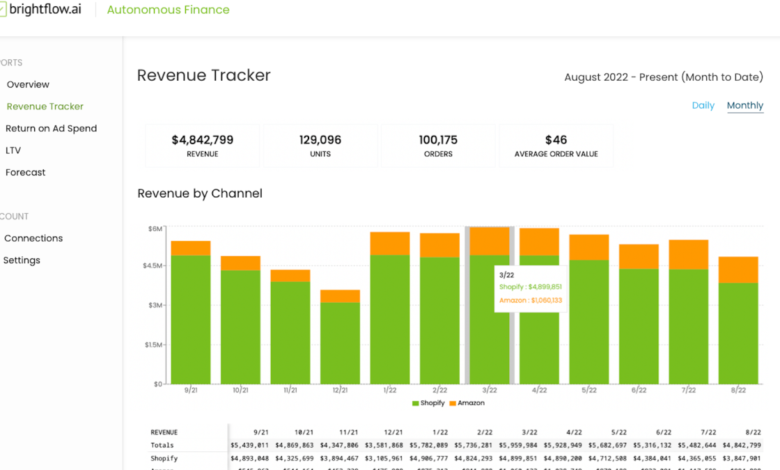Click tooltip Amazon: $1,060,133 text
The height and width of the screenshot is (470, 780).
[x=530, y=300]
